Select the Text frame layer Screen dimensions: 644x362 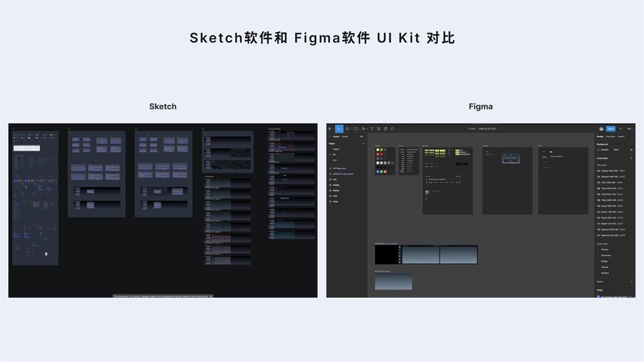point(335,196)
